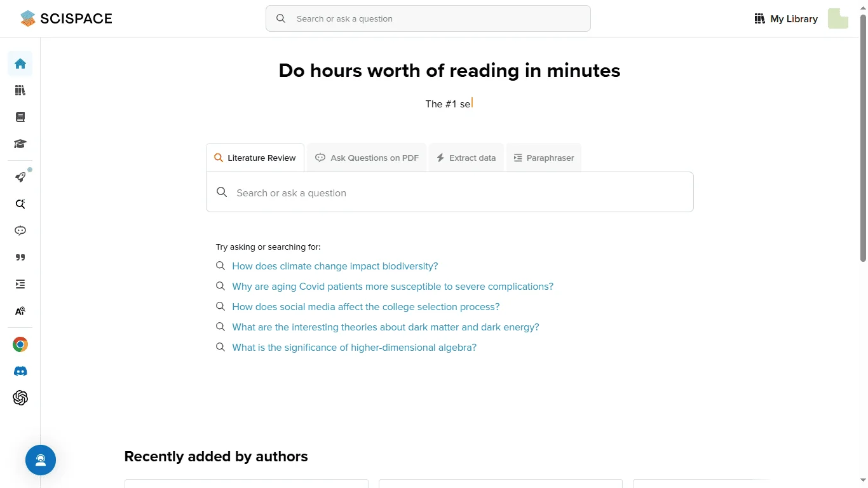Open the Home icon in sidebar
The width and height of the screenshot is (868, 488).
(20, 64)
